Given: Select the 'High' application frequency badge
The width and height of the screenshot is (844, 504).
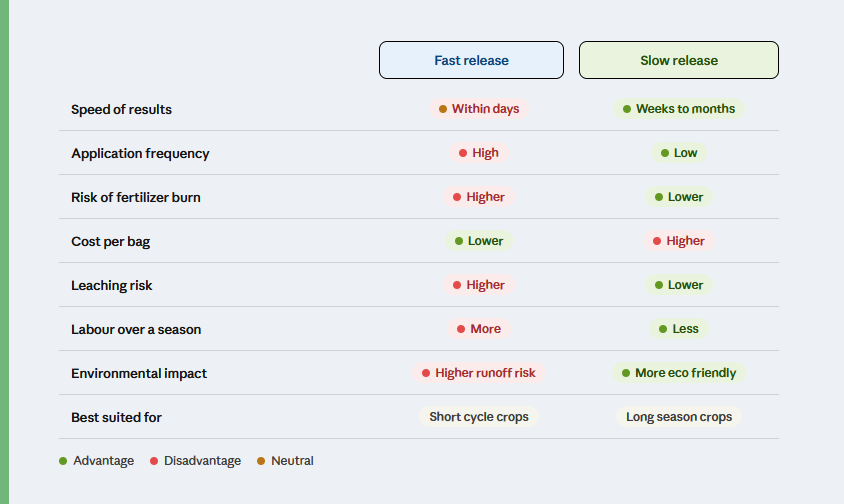Looking at the screenshot, I should click(x=478, y=153).
